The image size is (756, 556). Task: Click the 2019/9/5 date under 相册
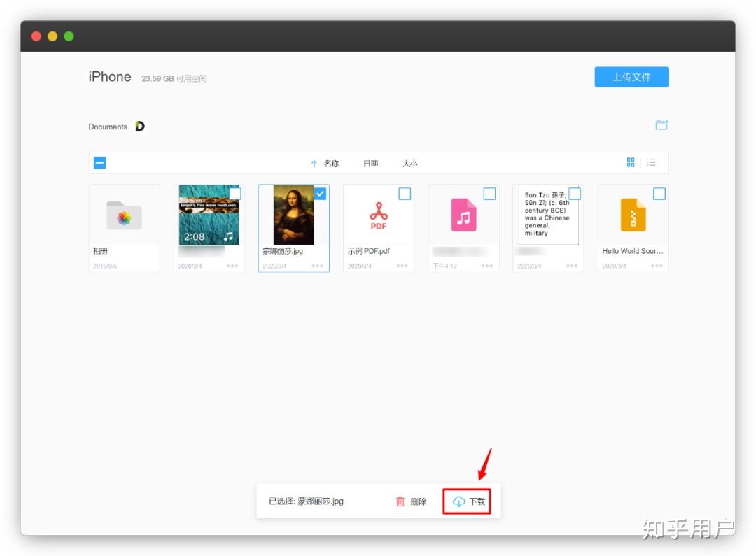point(105,266)
